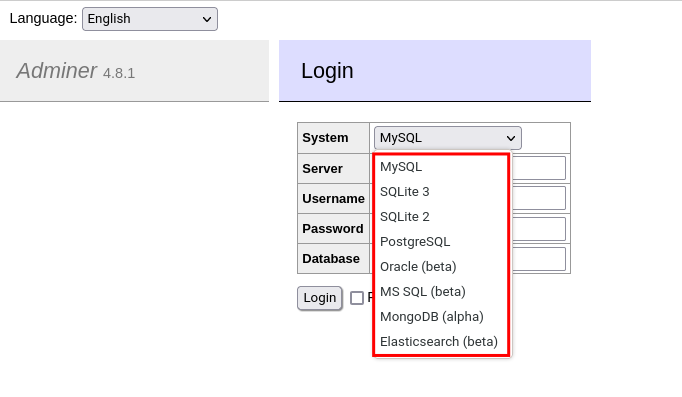Click the 4.8.1 version number
Image resolution: width=682 pixels, height=397 pixels.
point(119,73)
